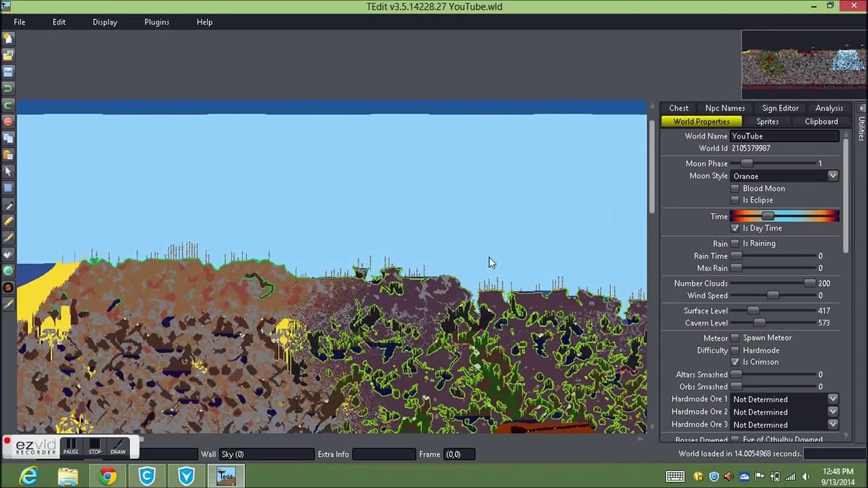Switch to the Clipboard tab
868x488 pixels.
tap(821, 122)
